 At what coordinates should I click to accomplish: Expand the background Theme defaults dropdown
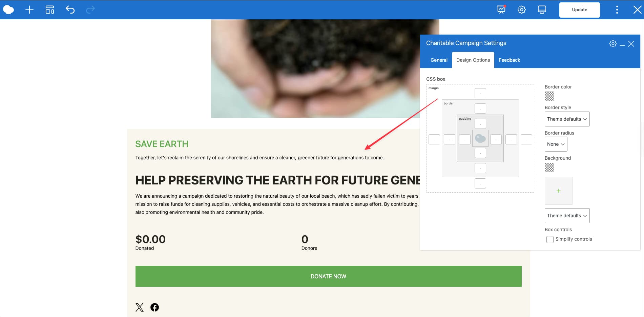pyautogui.click(x=567, y=216)
